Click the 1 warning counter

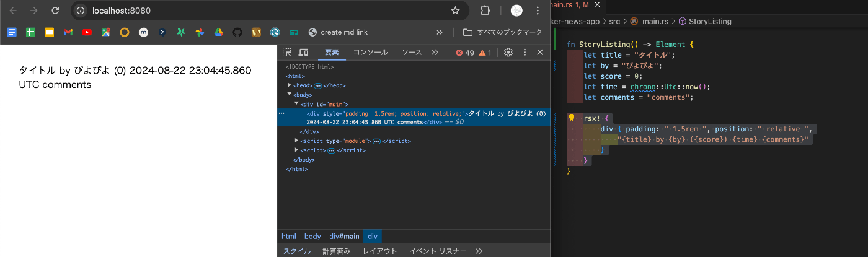[x=485, y=53]
